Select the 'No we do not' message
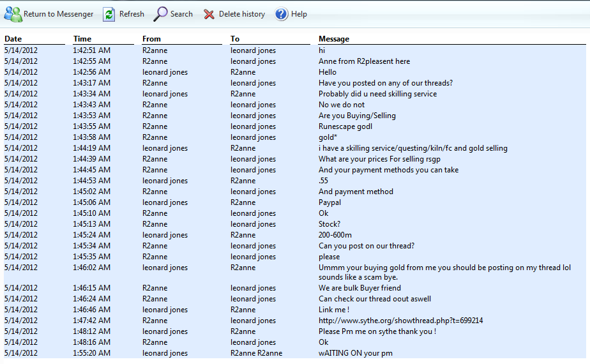This screenshot has height=364, width=590. [x=342, y=105]
